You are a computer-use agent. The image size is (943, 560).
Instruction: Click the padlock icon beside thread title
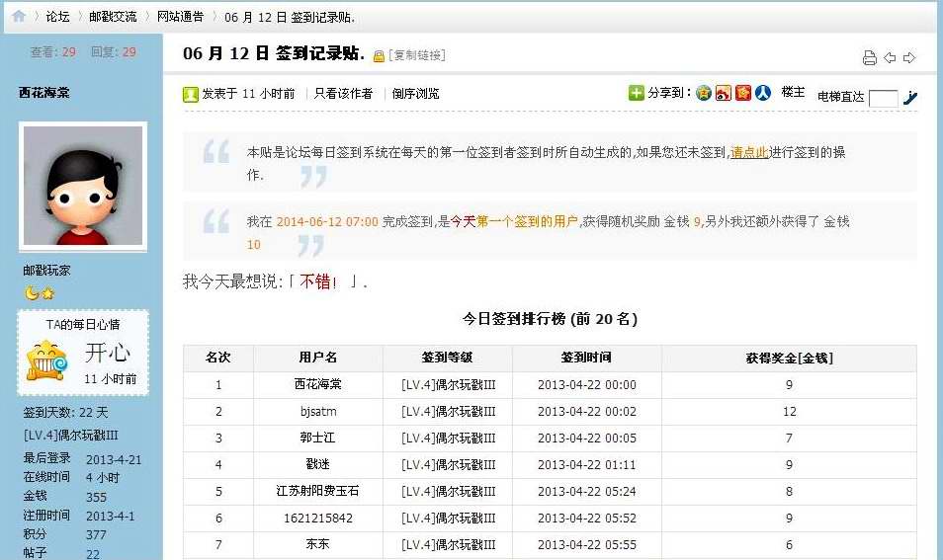tap(379, 56)
